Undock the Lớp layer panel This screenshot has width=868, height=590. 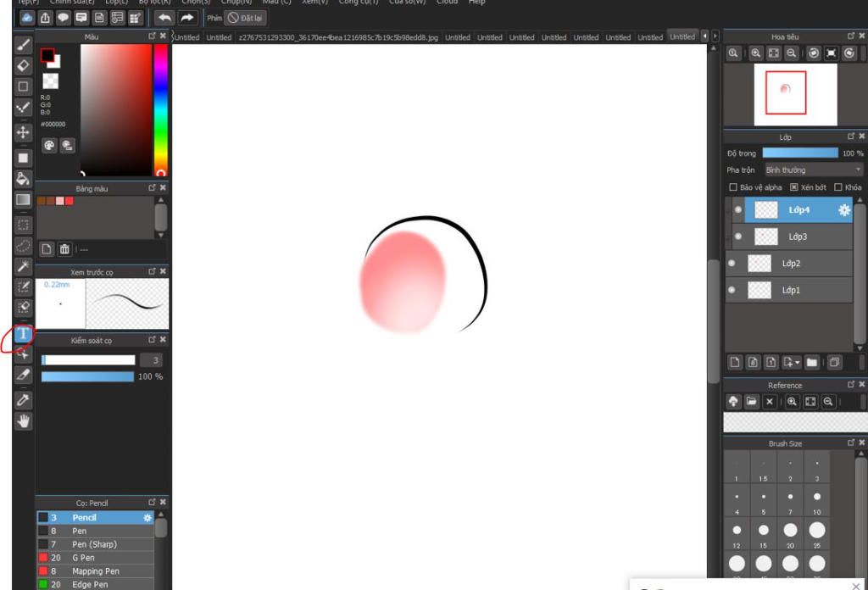click(x=851, y=136)
